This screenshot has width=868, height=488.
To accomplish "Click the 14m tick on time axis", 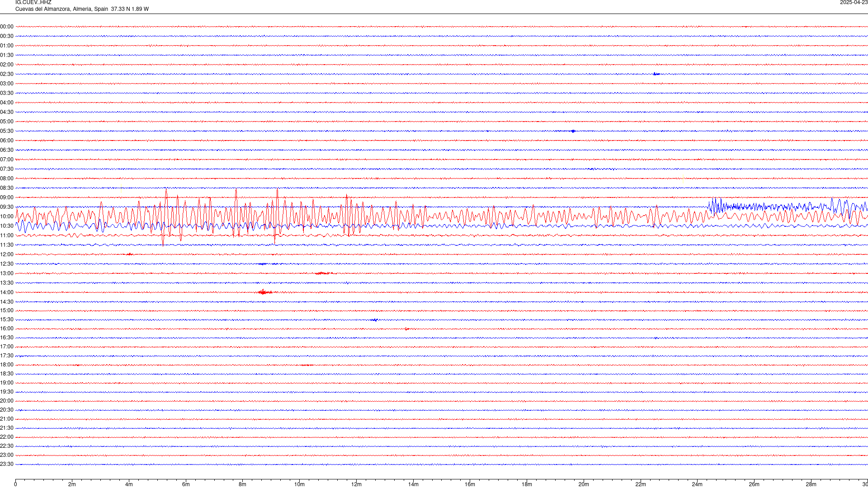I will (413, 484).
